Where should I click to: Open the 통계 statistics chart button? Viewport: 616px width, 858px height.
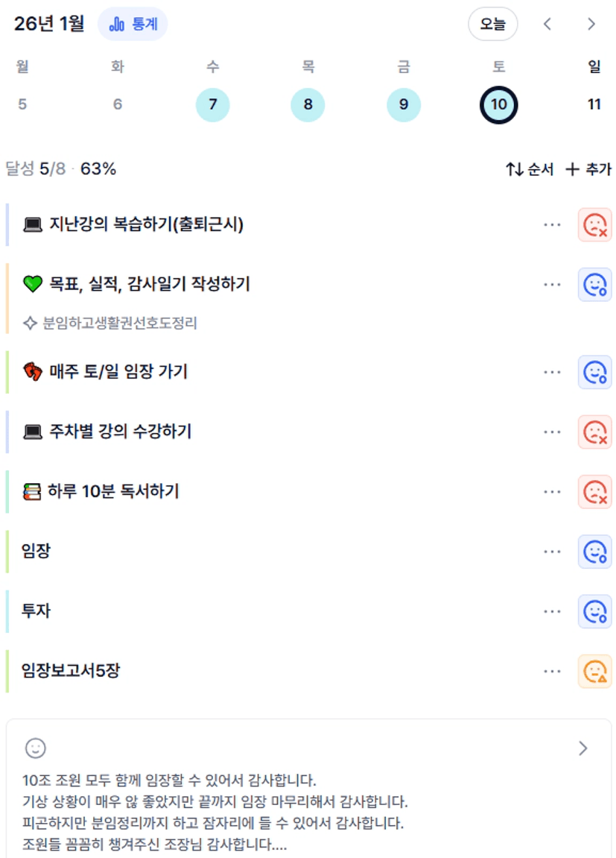click(x=133, y=25)
